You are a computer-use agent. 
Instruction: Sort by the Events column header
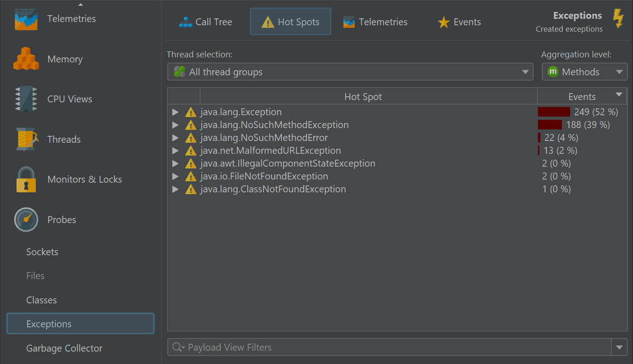[x=582, y=97]
